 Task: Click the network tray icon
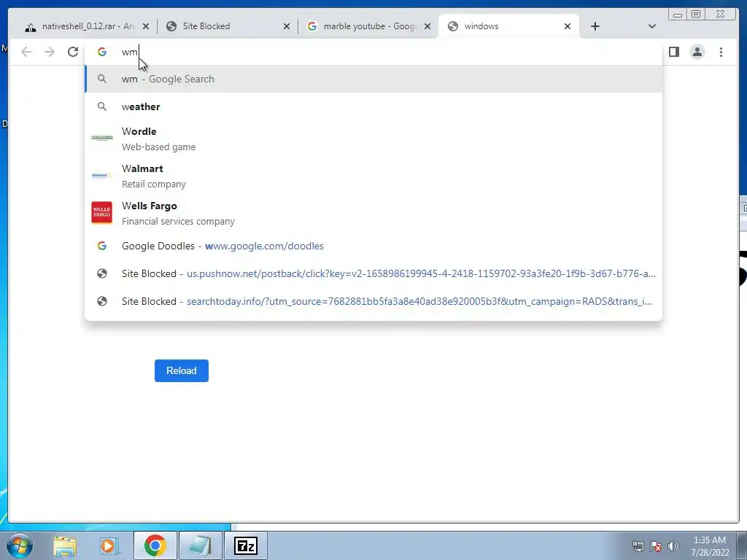(638, 546)
